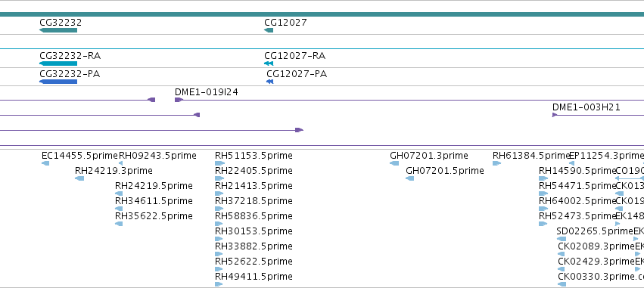Screen dimensions: 644x288
Task: Select the CG12027-PA protein glyph
Action: 270,82
